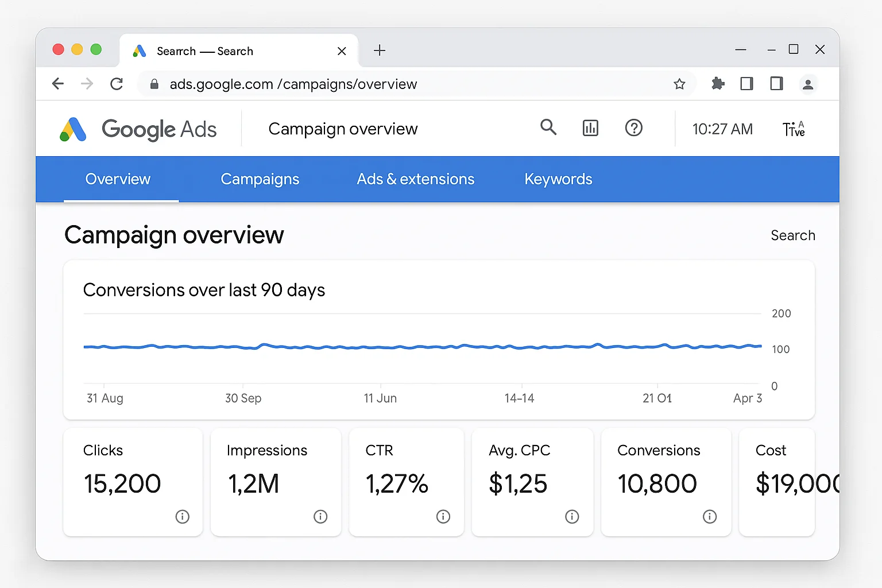This screenshot has height=588, width=882.
Task: Show info for the Avg. CPC metric
Action: 572,517
